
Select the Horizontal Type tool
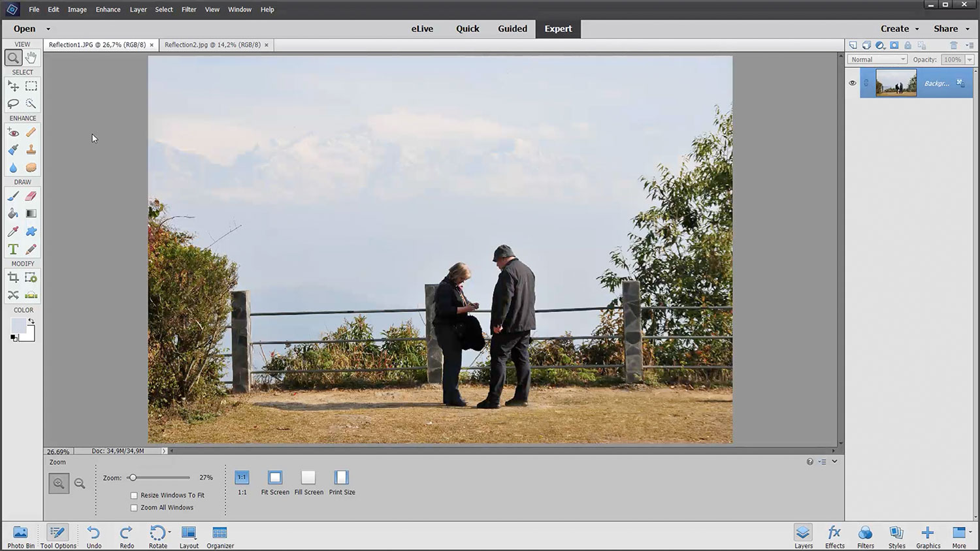(x=13, y=249)
